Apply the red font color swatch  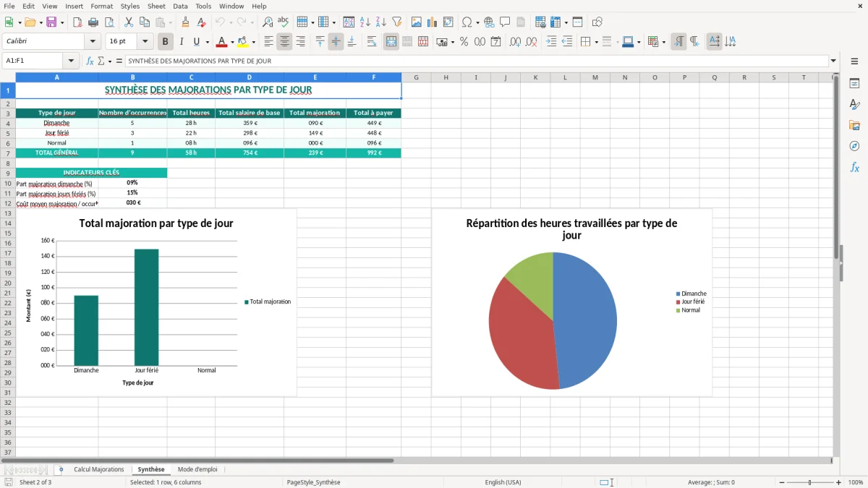[x=222, y=42]
